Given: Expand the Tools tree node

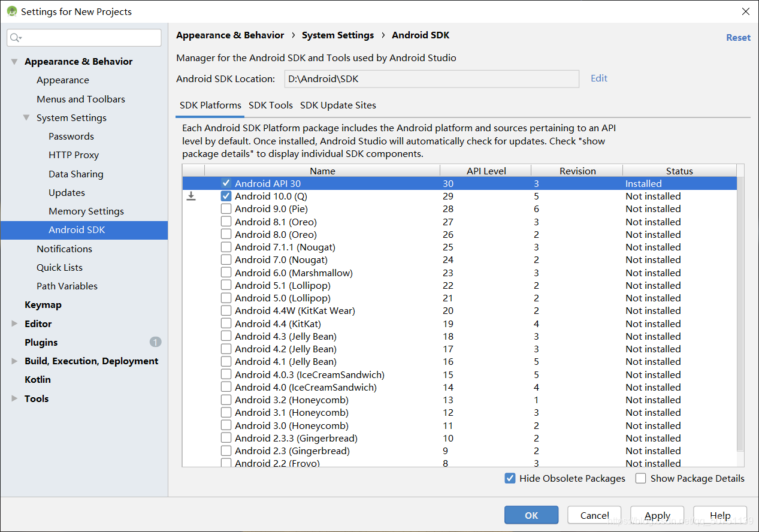Looking at the screenshot, I should [14, 398].
